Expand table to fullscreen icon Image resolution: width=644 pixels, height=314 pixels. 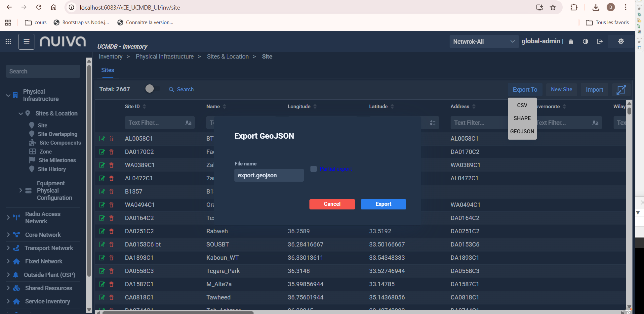pyautogui.click(x=621, y=90)
